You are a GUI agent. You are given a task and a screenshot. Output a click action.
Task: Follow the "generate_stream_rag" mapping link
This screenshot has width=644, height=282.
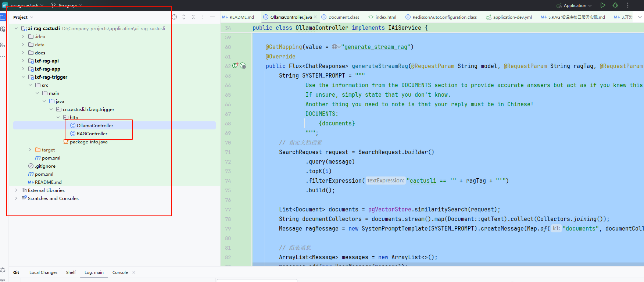tap(376, 47)
